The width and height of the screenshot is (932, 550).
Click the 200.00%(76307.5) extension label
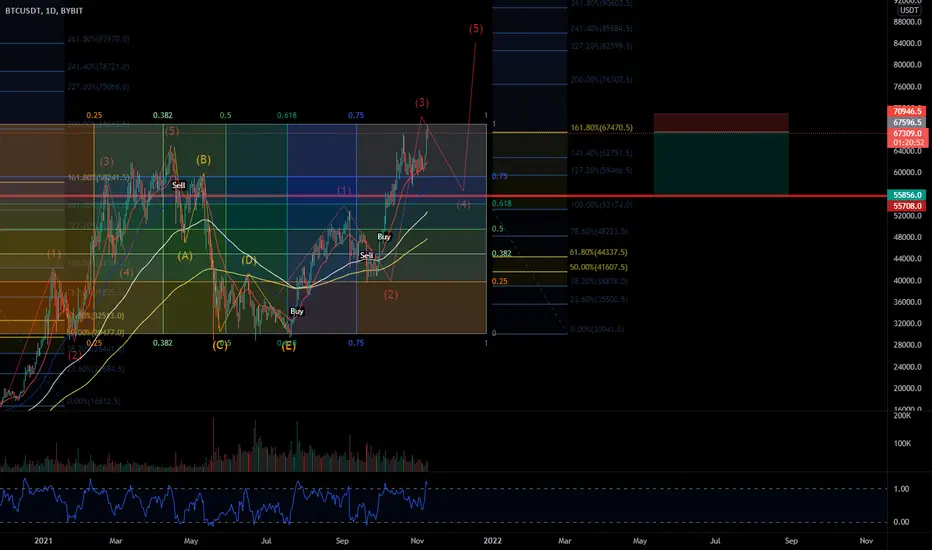(x=602, y=80)
